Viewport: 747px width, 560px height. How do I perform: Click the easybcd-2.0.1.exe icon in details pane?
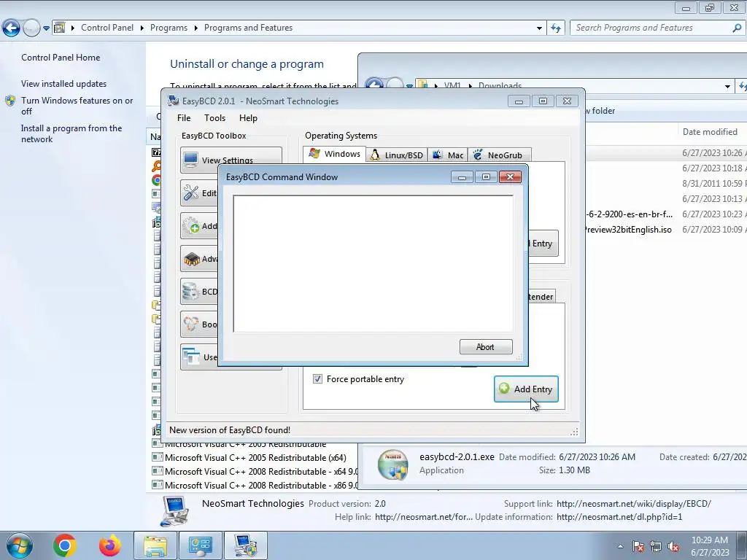tap(392, 464)
